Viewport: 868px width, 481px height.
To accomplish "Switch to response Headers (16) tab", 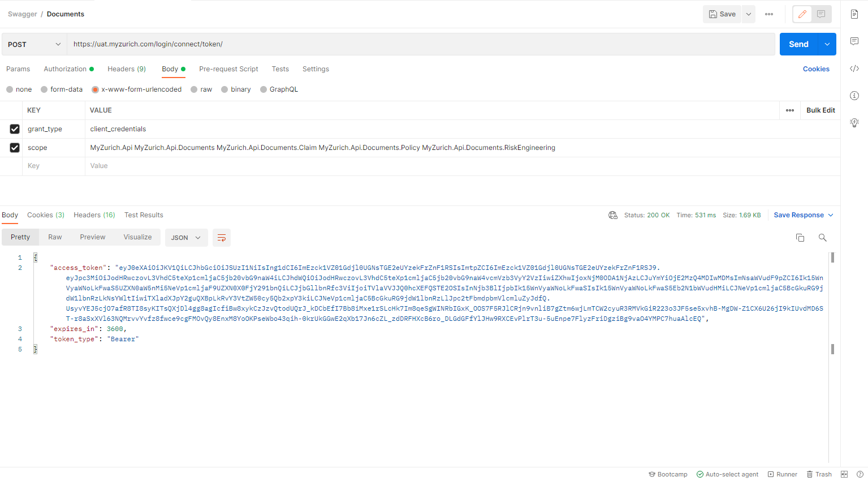I will tap(94, 215).
